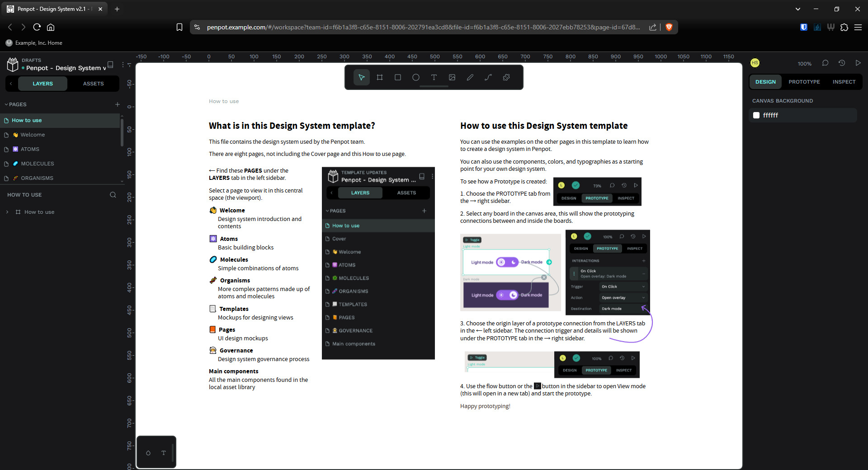Select the Ellipse tool
Screen dimensions: 868x470
416,77
